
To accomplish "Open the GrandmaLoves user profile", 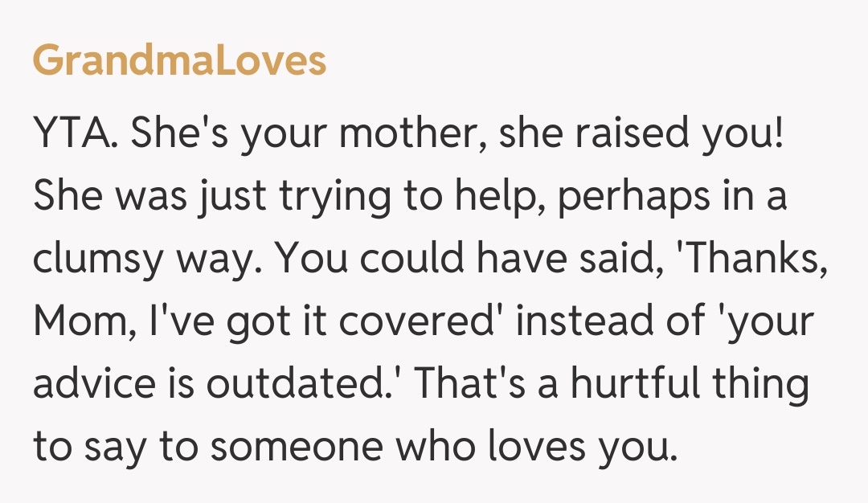I will [x=179, y=60].
